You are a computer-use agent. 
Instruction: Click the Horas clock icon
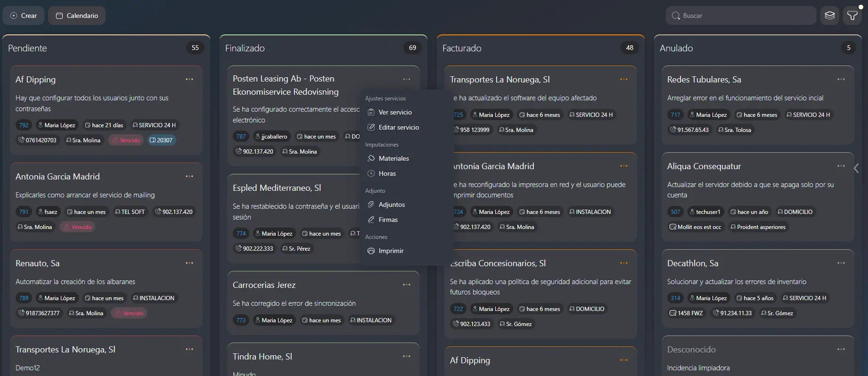point(371,173)
